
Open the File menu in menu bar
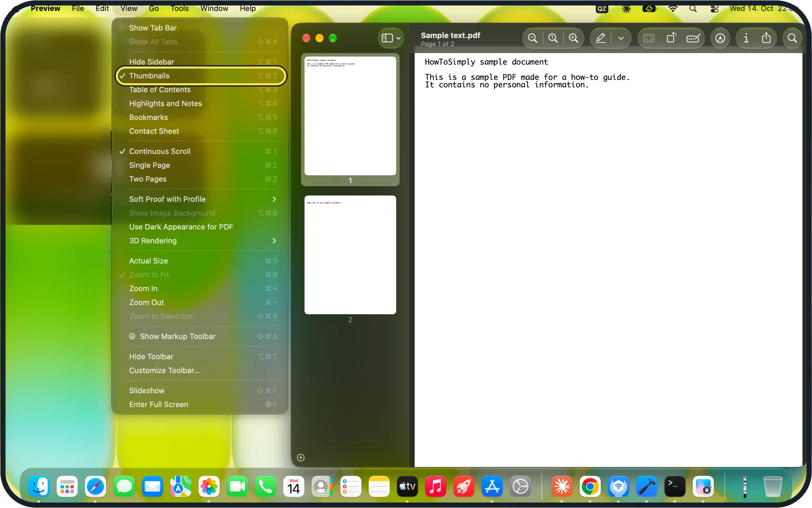[78, 8]
